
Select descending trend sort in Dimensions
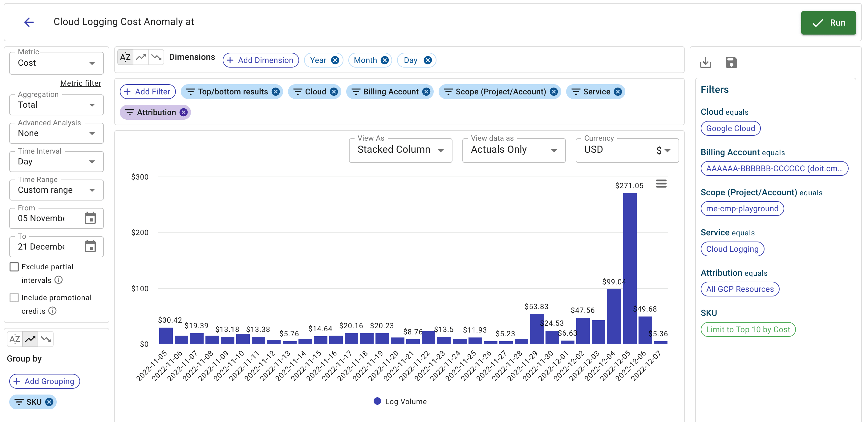click(156, 57)
